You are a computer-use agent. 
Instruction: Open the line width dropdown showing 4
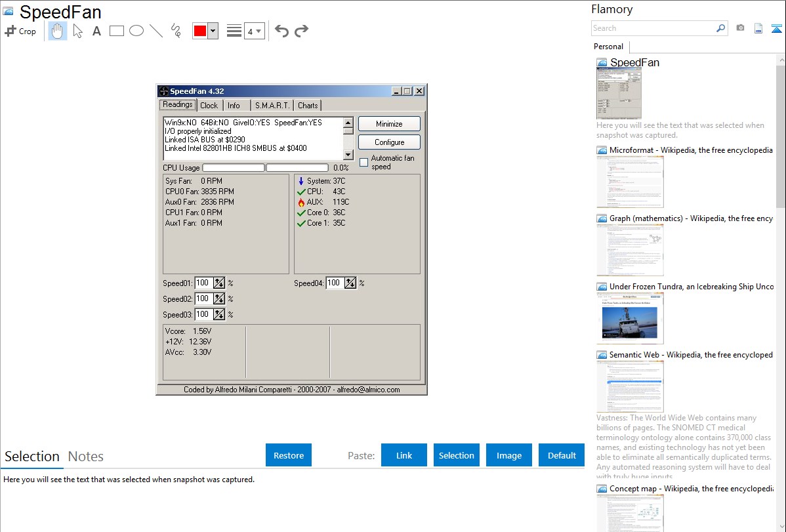[254, 31]
